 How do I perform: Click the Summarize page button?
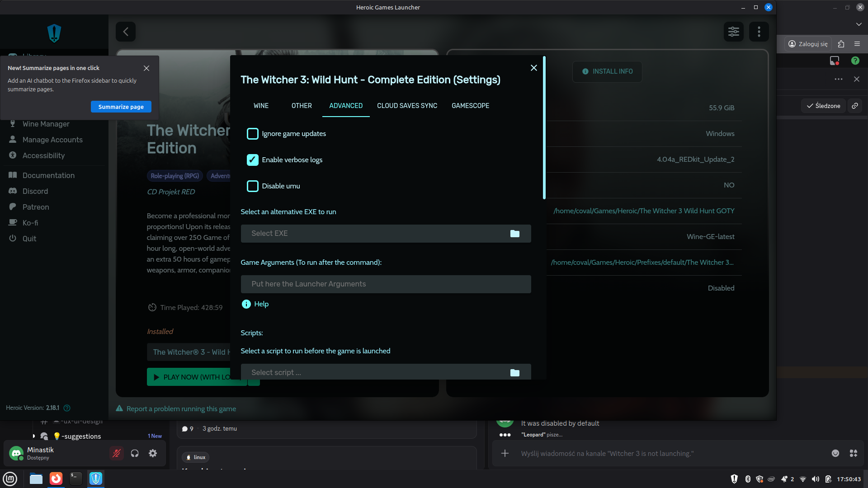pos(121,107)
